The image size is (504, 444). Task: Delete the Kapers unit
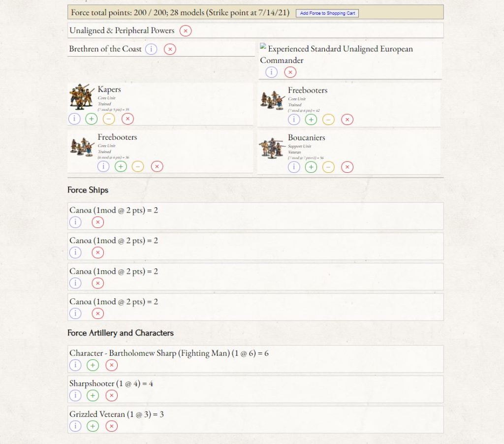click(127, 119)
